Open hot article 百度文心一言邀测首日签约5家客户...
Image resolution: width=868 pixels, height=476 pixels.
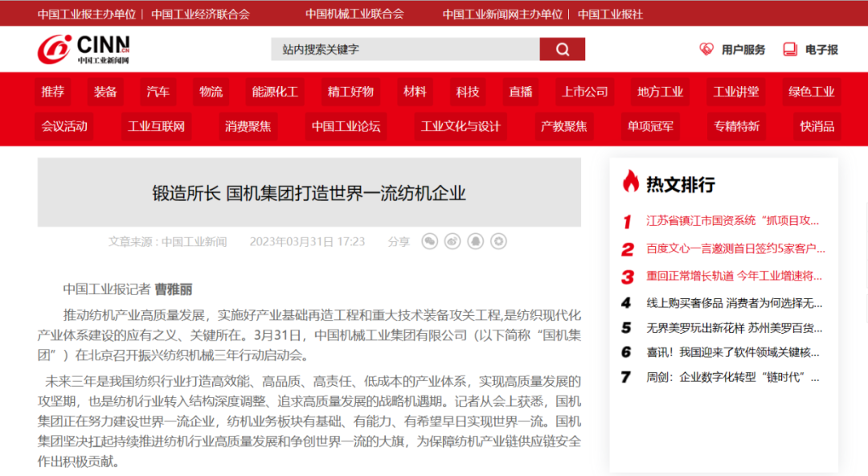coord(735,248)
